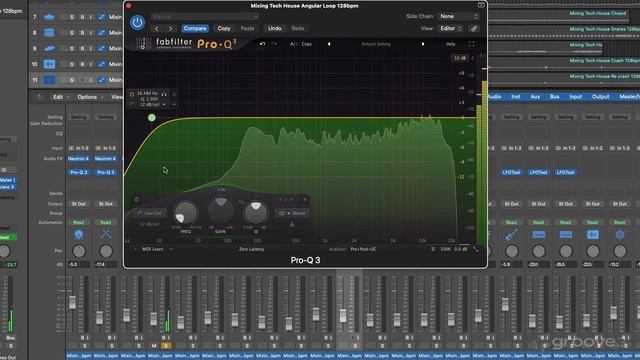Click MIDI Learn button
Viewport: 640px width, 360px height.
coord(152,249)
